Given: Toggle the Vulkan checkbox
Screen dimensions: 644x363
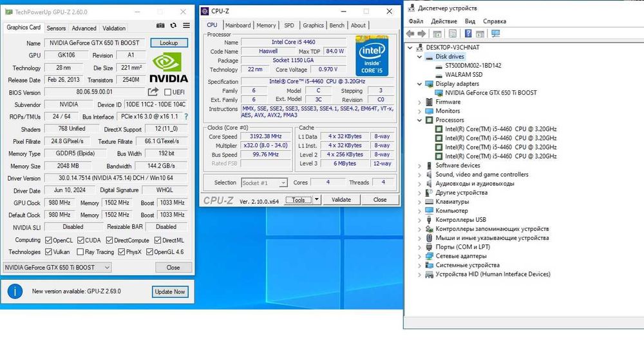Looking at the screenshot, I should (48, 252).
